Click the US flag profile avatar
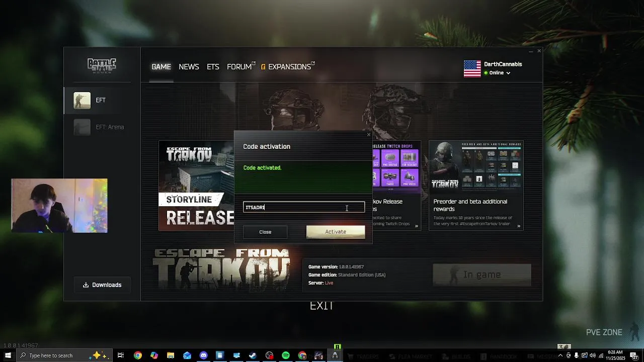Viewport: 644px width, 362px height. coord(472,68)
